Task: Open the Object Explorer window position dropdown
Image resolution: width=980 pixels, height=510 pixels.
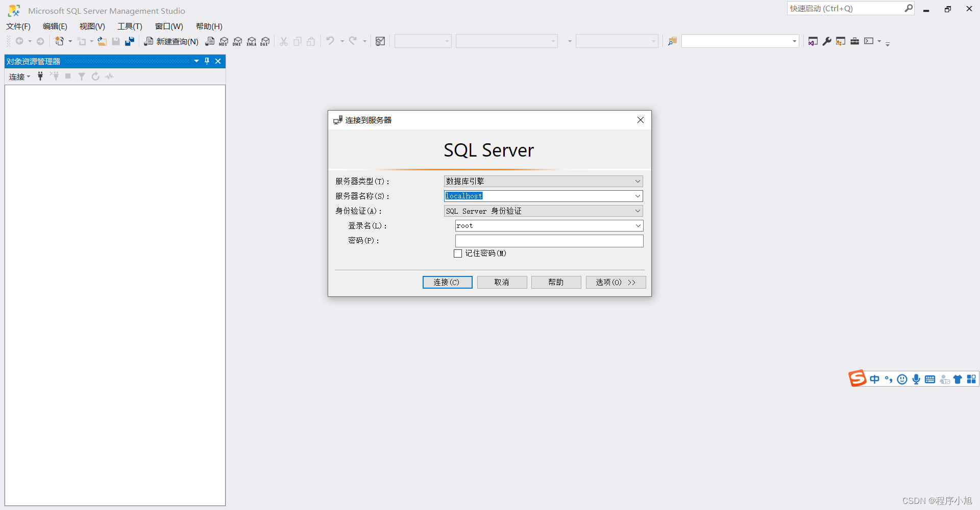Action: [197, 61]
